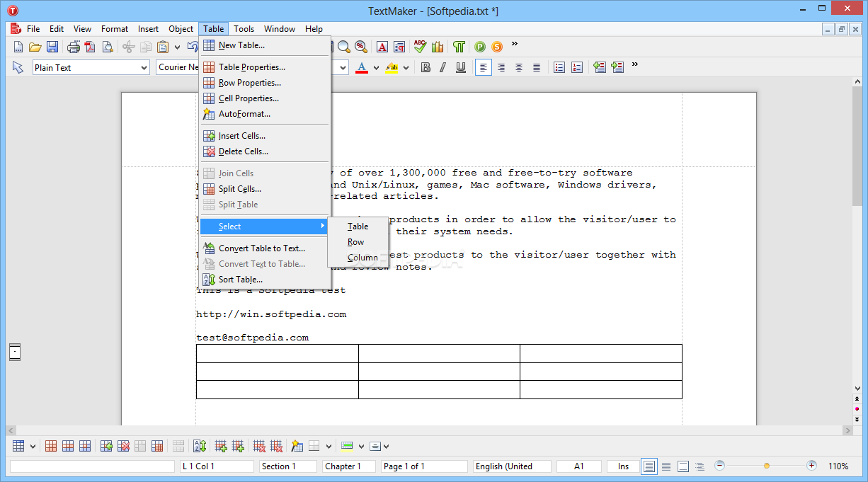Viewport: 868px width, 482px height.
Task: Click the red A text frame icon
Action: [x=382, y=47]
